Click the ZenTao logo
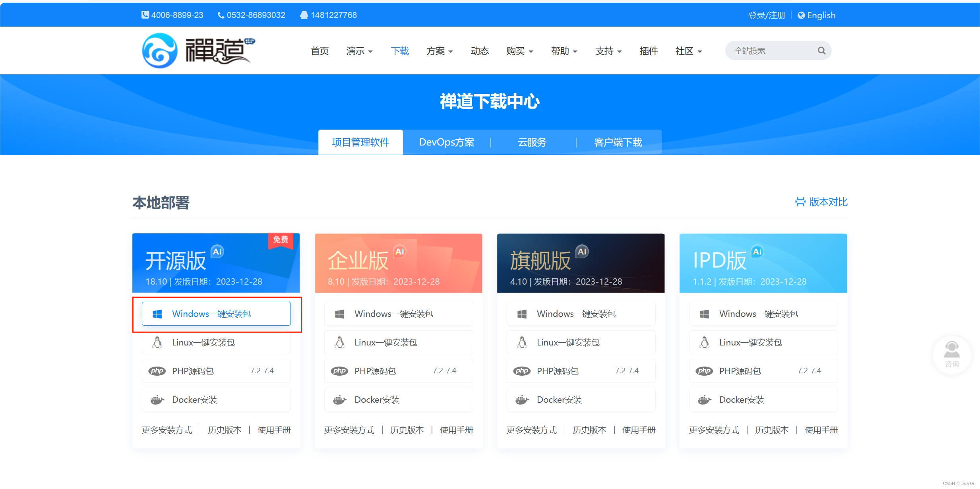 click(198, 50)
